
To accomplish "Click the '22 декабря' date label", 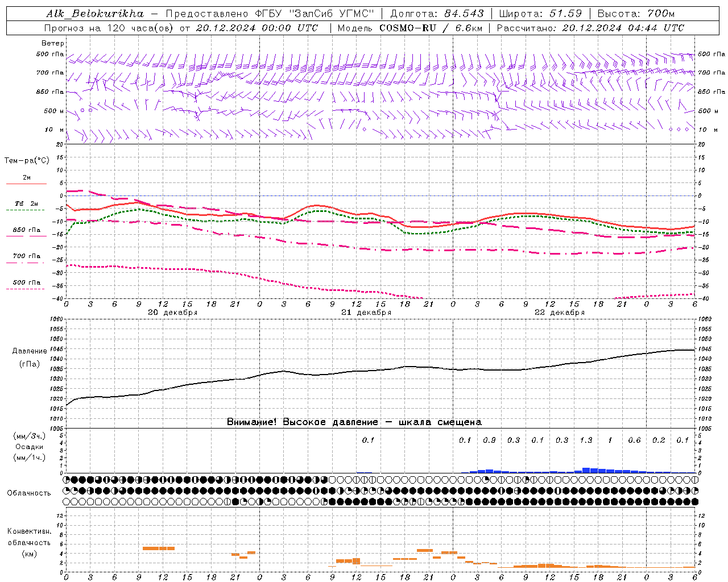I will tap(560, 313).
